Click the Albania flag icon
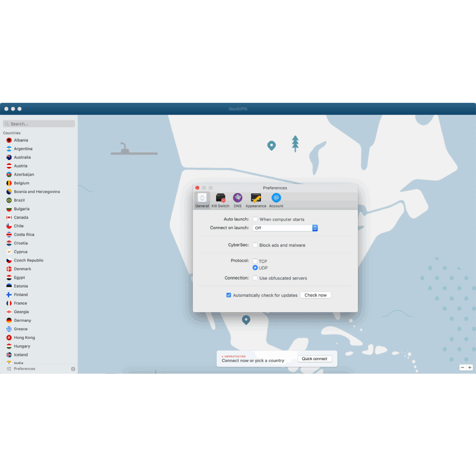 9,140
